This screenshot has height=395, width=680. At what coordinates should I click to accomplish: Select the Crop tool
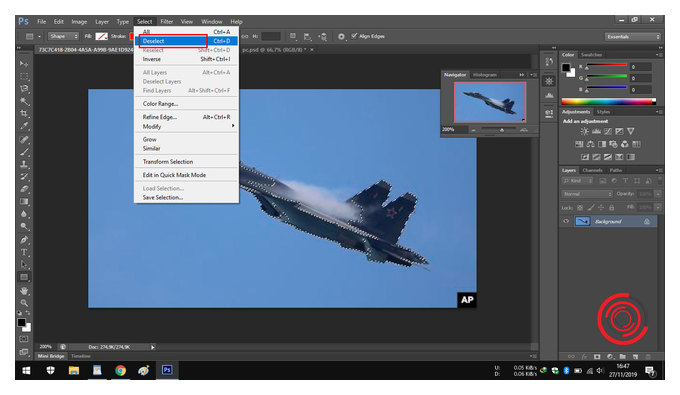coord(24,114)
